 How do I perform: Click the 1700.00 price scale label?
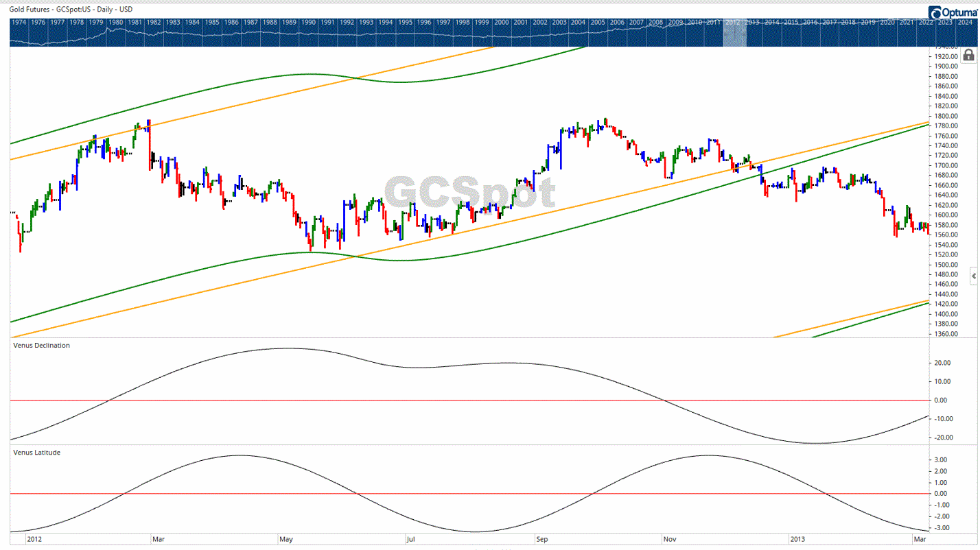tap(946, 165)
